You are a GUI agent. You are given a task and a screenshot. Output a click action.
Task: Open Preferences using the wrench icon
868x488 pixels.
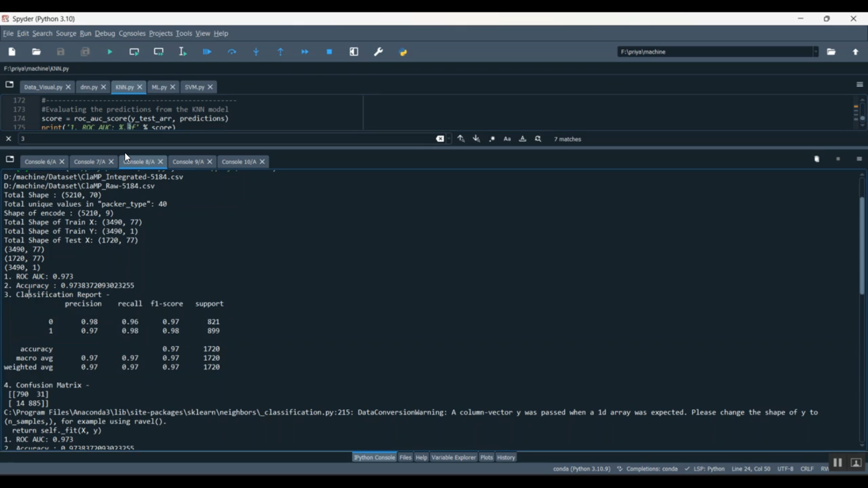(378, 52)
